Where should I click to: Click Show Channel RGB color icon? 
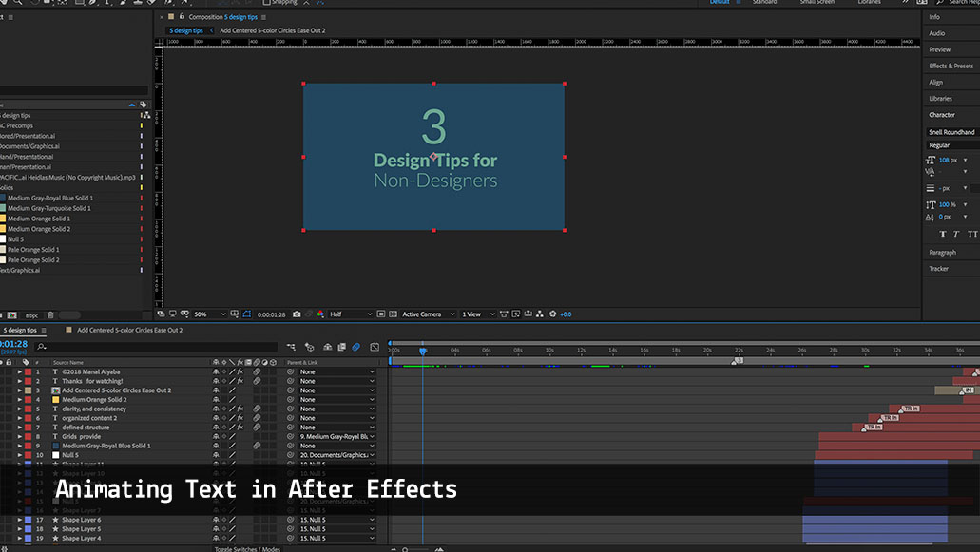(320, 314)
